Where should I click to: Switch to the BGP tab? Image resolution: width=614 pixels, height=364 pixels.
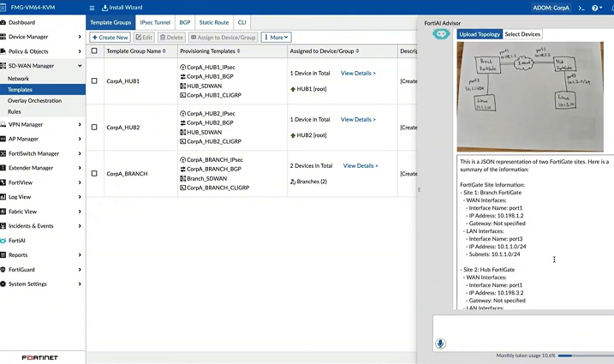185,22
